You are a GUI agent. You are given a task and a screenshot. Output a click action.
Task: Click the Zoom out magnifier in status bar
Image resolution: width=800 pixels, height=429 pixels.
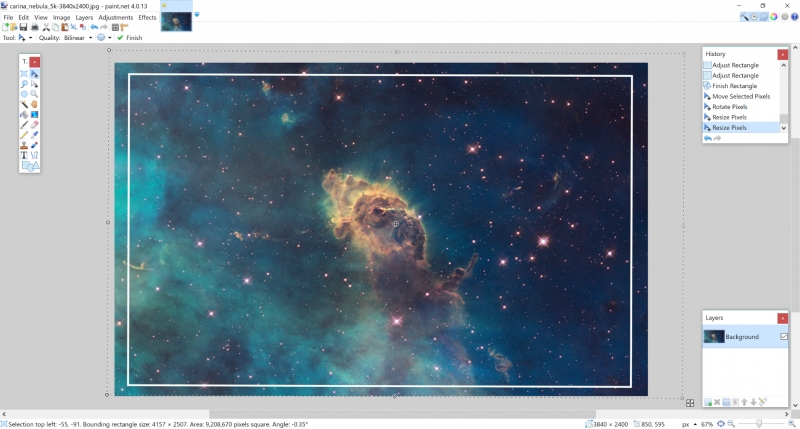pos(731,424)
